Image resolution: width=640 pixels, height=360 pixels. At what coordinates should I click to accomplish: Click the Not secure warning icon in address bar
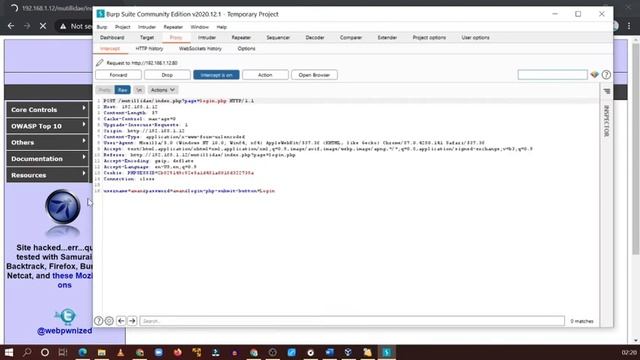[63, 26]
